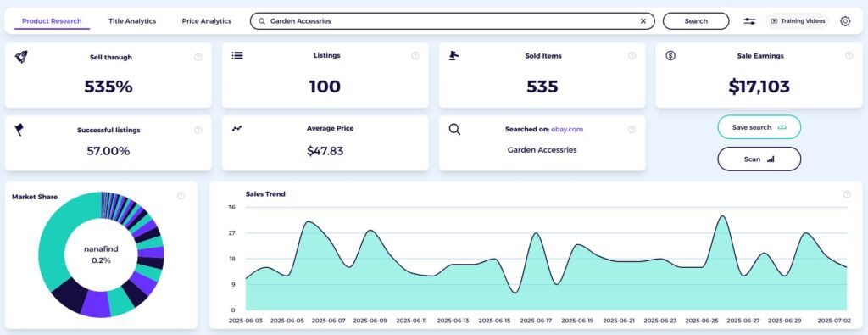This screenshot has width=868, height=335.
Task: Click the Sold Items gavel icon
Action: 454,55
